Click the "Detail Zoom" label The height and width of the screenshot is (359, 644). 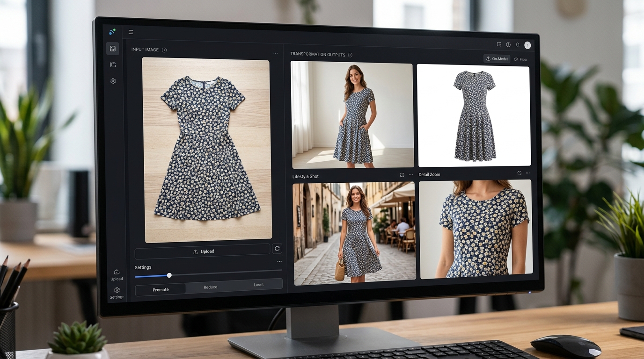click(429, 174)
